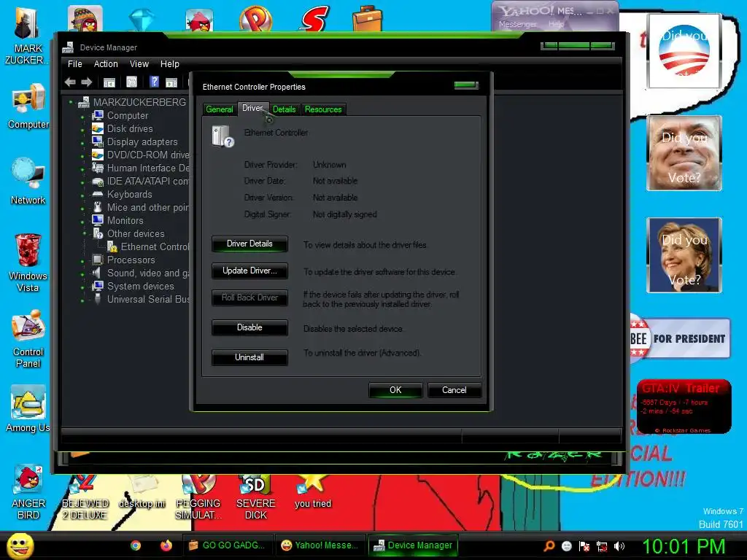Screen dimensions: 747x560
Task: Click the Disable button
Action: [x=249, y=327]
